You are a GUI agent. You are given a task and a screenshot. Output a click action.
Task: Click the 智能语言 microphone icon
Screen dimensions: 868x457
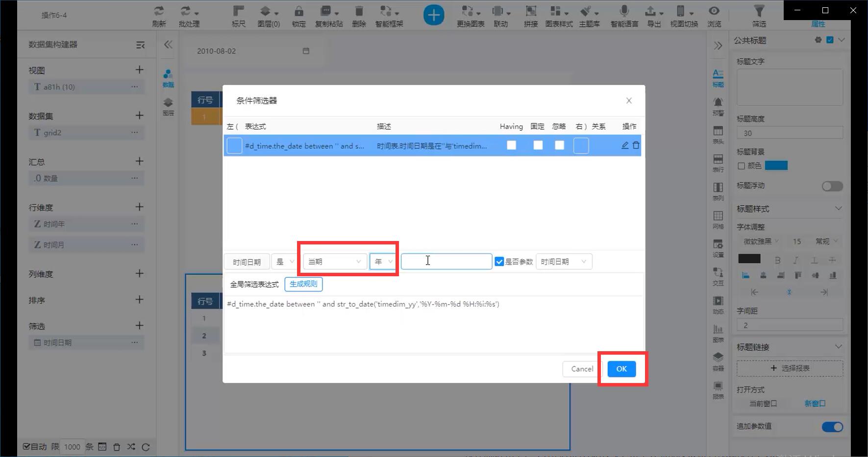(624, 11)
